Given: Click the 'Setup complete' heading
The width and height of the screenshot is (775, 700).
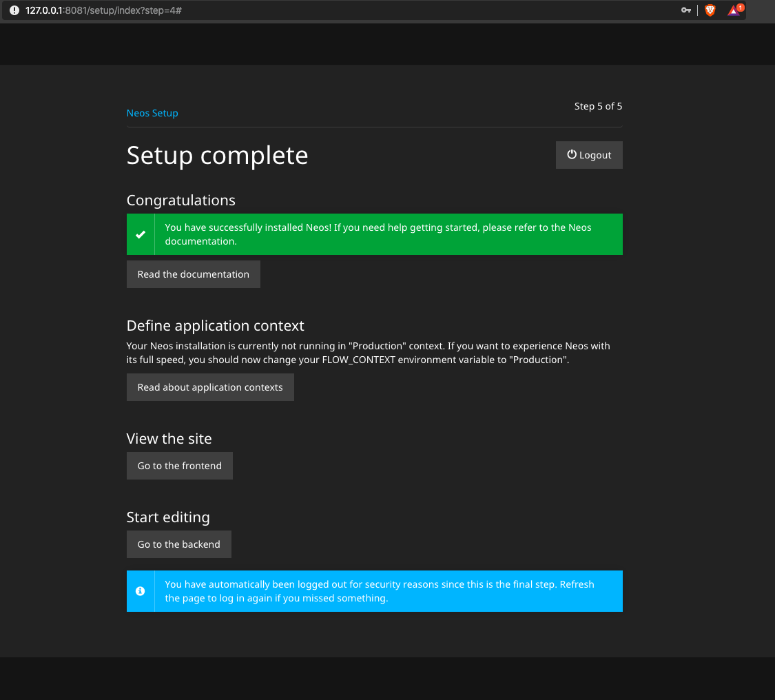Looking at the screenshot, I should pyautogui.click(x=218, y=156).
